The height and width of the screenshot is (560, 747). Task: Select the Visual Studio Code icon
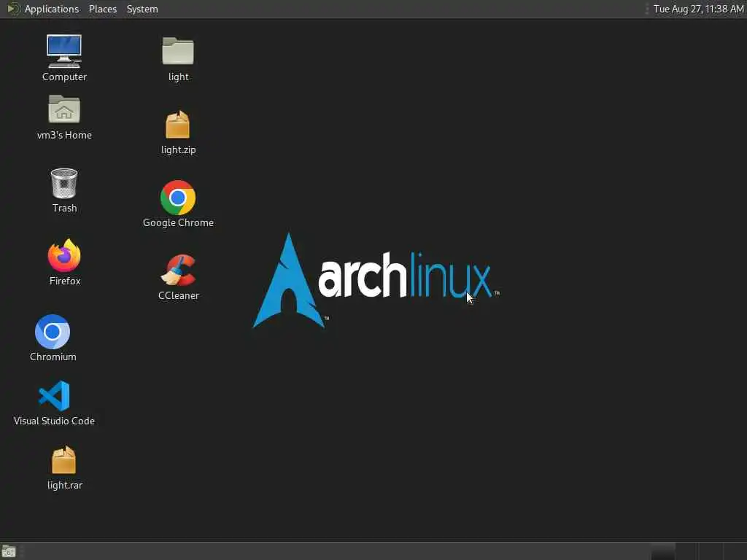tap(54, 396)
